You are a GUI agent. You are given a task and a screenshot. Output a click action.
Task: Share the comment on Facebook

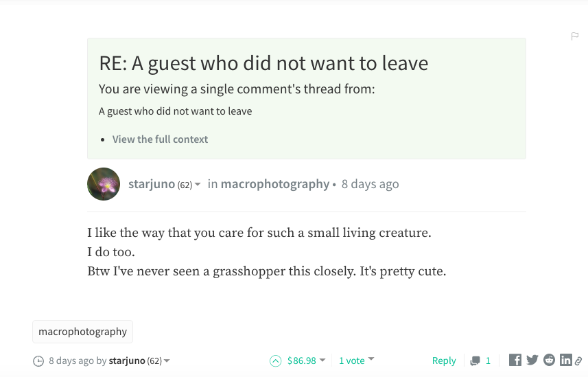tap(515, 360)
